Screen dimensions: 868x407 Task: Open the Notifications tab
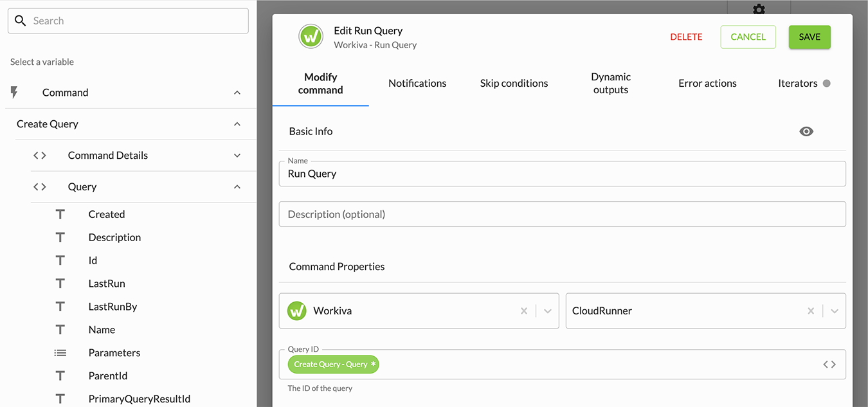pyautogui.click(x=417, y=84)
